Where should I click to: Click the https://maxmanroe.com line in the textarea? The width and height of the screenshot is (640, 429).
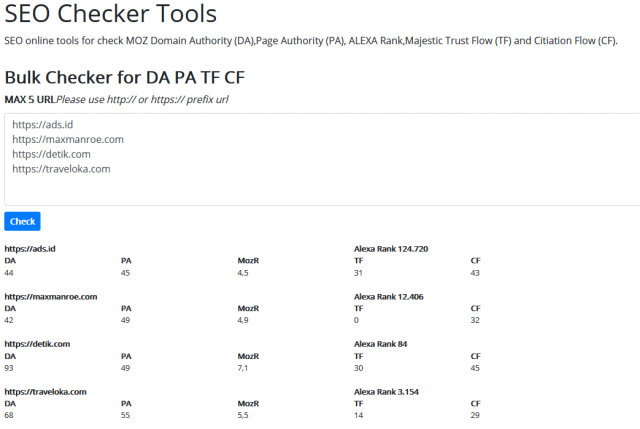click(68, 140)
